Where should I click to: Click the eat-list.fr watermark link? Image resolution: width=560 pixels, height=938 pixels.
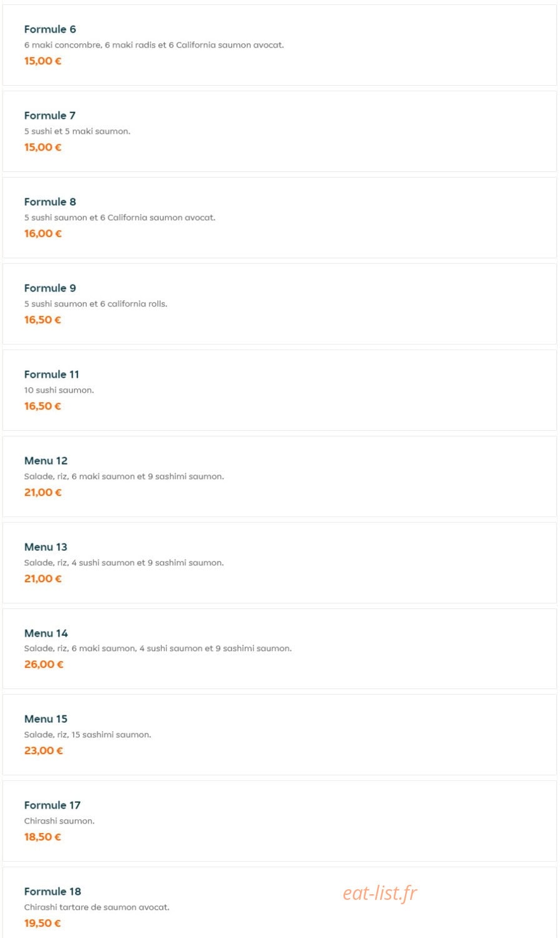379,893
